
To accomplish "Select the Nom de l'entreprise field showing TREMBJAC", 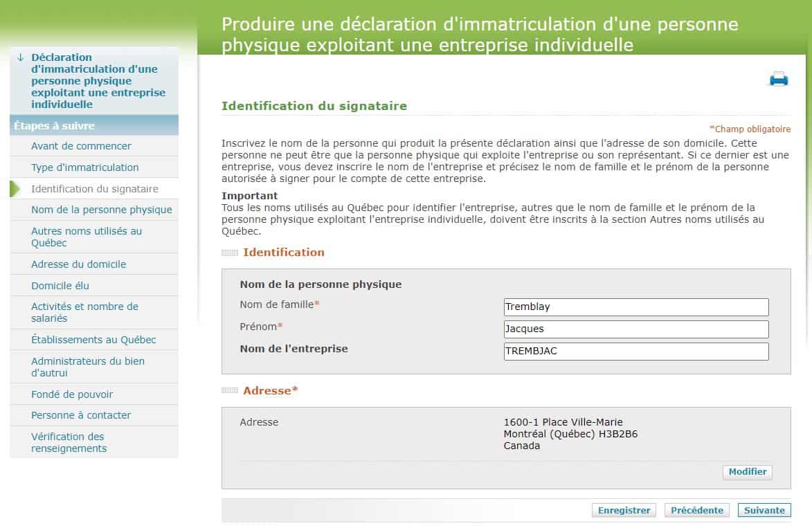I will click(x=635, y=351).
